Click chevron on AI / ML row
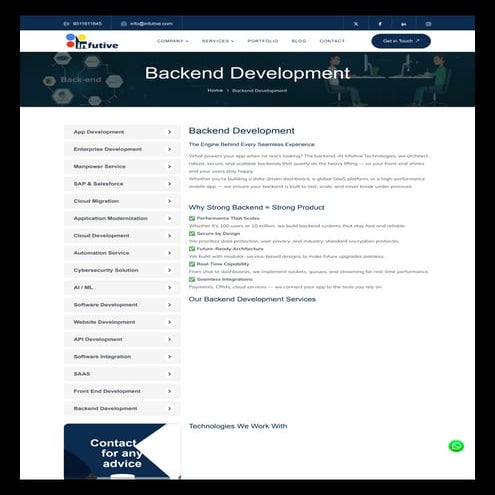Image resolution: width=495 pixels, height=495 pixels. [x=169, y=287]
